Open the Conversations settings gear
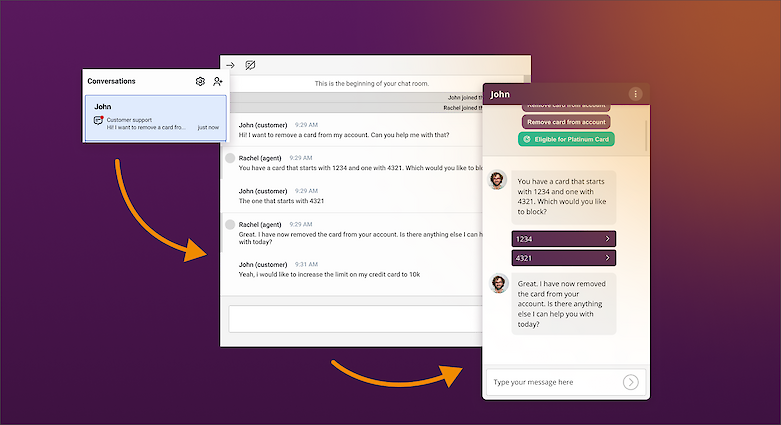This screenshot has width=781, height=425. click(x=200, y=81)
